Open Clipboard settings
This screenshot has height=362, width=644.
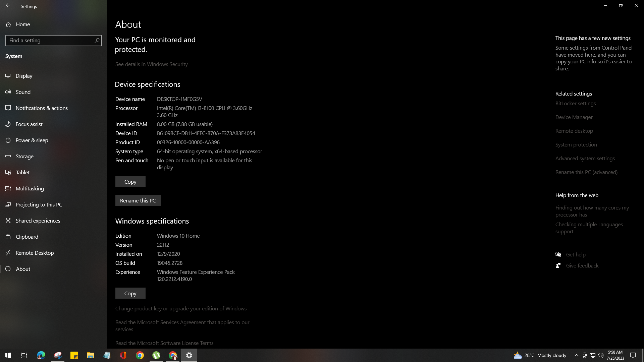click(27, 237)
